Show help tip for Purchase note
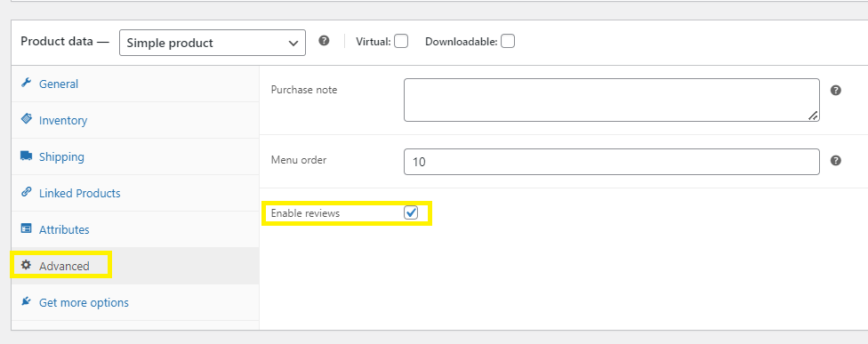The width and height of the screenshot is (868, 344). [x=836, y=90]
